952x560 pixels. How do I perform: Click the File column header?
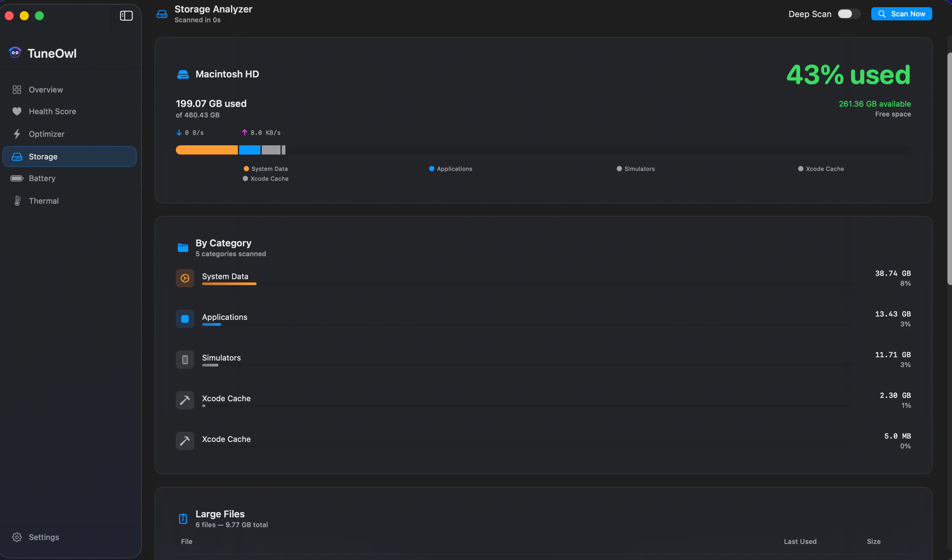pyautogui.click(x=187, y=542)
